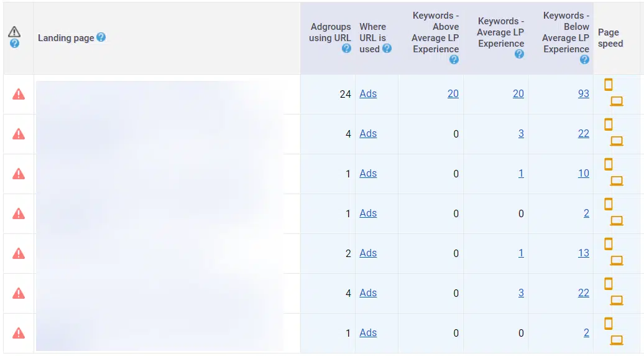Click the 10 below-average keywords link
The width and height of the screenshot is (644, 356).
pos(583,174)
